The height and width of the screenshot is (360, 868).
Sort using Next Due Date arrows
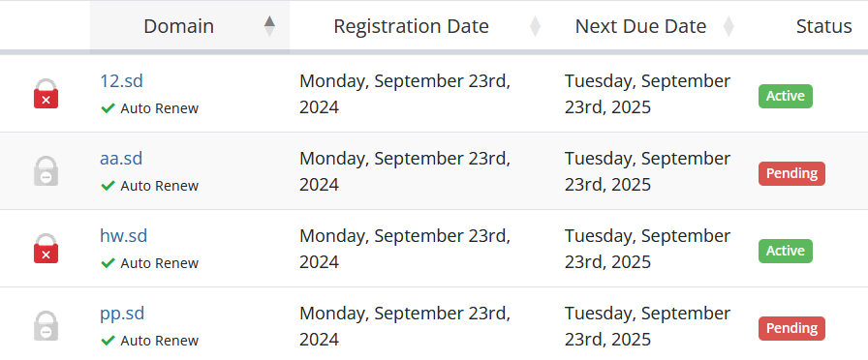pos(729,26)
